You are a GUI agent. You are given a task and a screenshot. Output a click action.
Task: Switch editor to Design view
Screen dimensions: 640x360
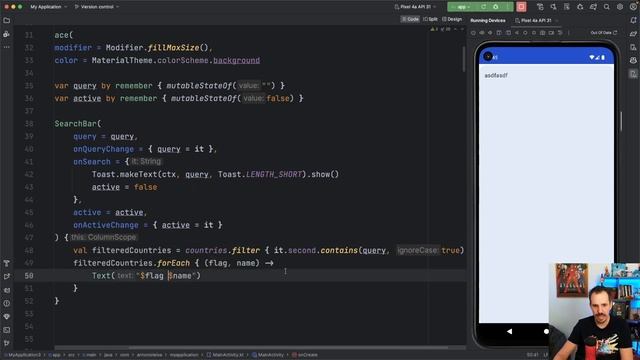452,19
